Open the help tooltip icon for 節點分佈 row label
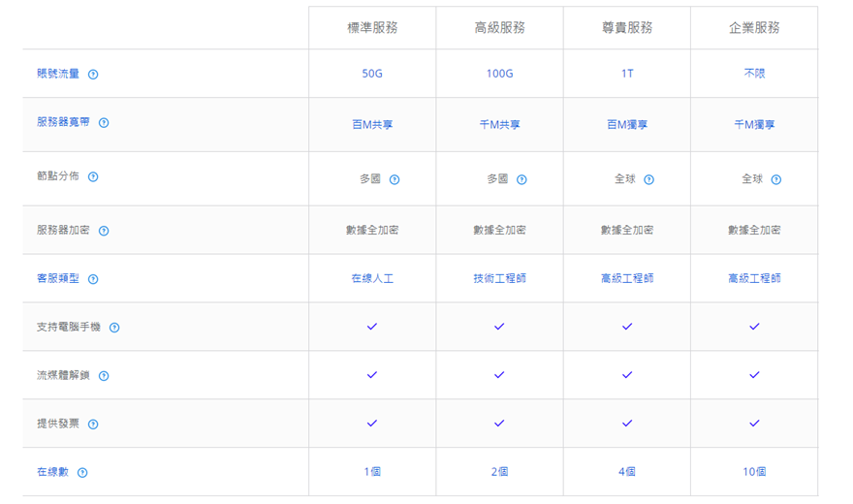The image size is (853, 504). tap(93, 177)
